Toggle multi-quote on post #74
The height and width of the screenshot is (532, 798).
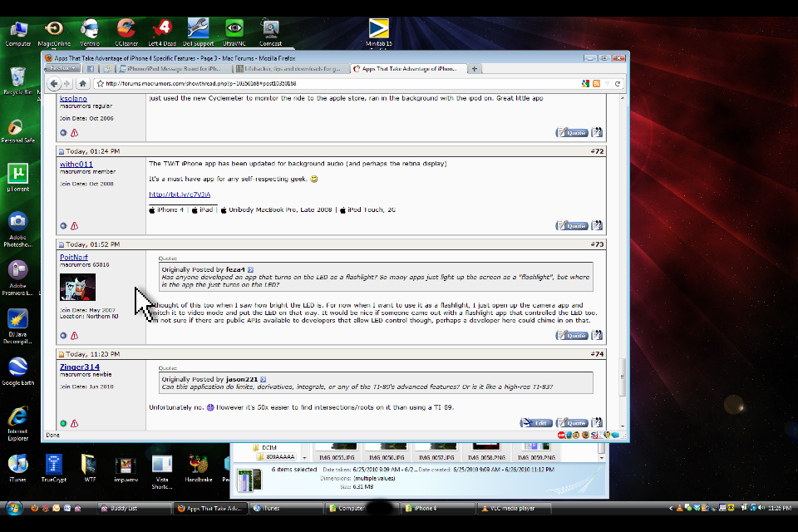point(597,422)
